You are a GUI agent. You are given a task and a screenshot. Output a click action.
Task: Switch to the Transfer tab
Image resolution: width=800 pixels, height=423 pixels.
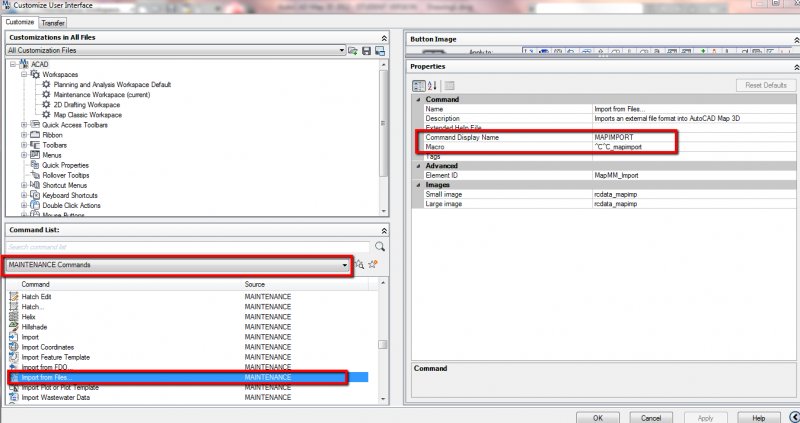click(53, 23)
